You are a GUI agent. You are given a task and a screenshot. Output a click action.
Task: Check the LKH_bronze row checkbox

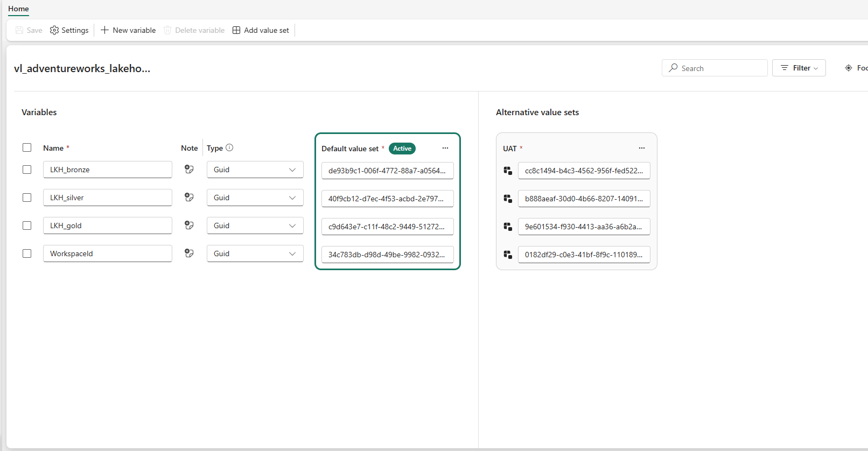coord(27,170)
